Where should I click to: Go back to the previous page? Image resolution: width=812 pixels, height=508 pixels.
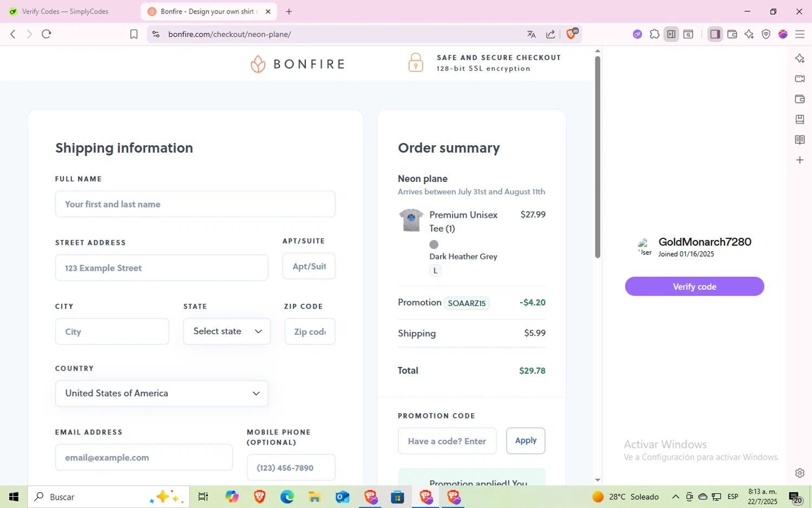(x=13, y=34)
